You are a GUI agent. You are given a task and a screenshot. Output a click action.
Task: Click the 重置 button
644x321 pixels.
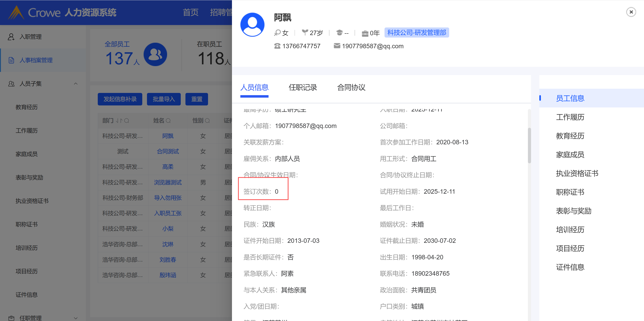196,99
